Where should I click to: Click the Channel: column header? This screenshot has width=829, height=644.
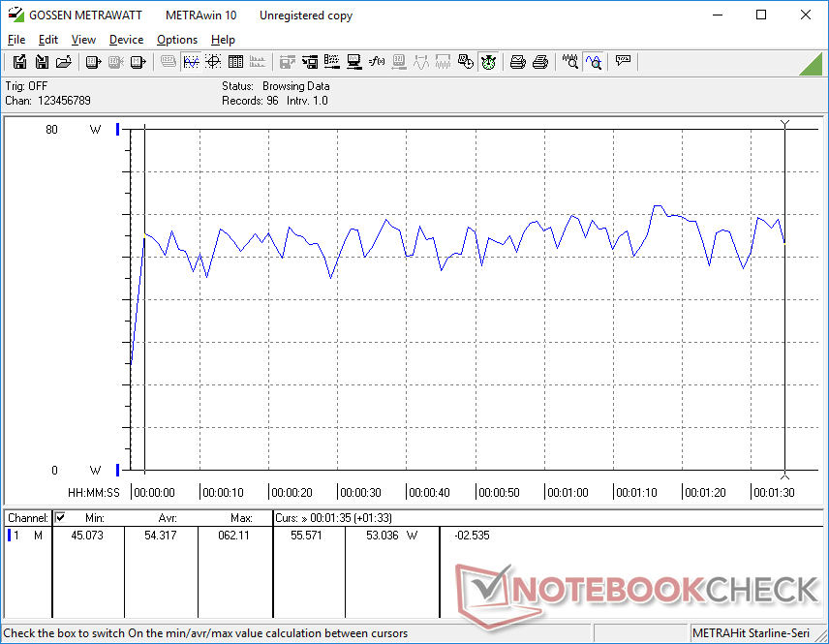tap(28, 518)
